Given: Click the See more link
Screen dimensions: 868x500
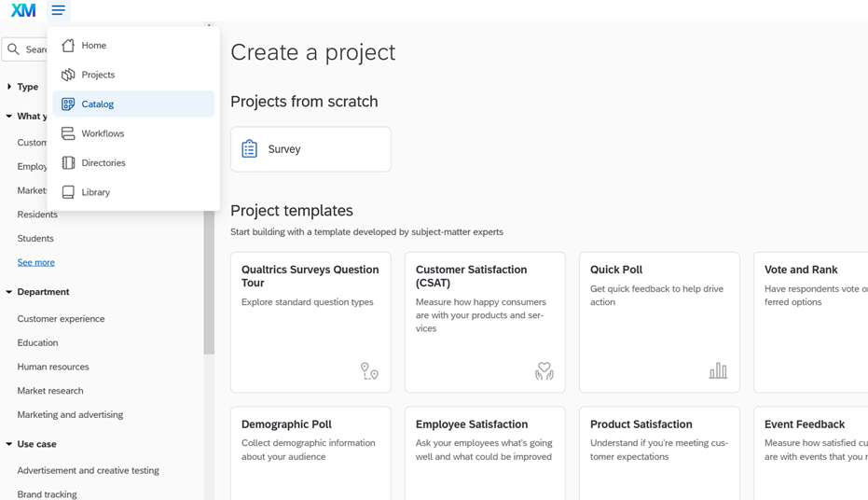Looking at the screenshot, I should tap(35, 262).
